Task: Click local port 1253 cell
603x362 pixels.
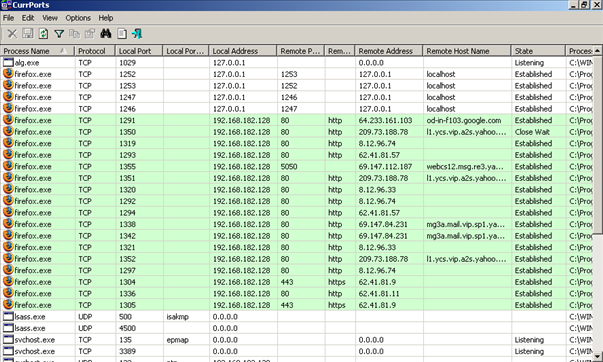Action: [x=127, y=86]
